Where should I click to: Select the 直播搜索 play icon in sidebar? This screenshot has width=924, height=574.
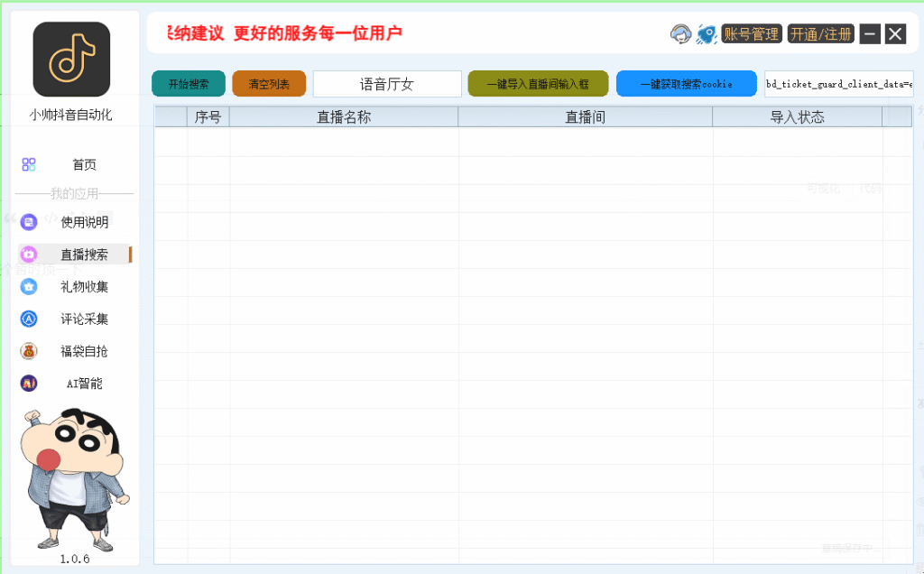point(28,255)
